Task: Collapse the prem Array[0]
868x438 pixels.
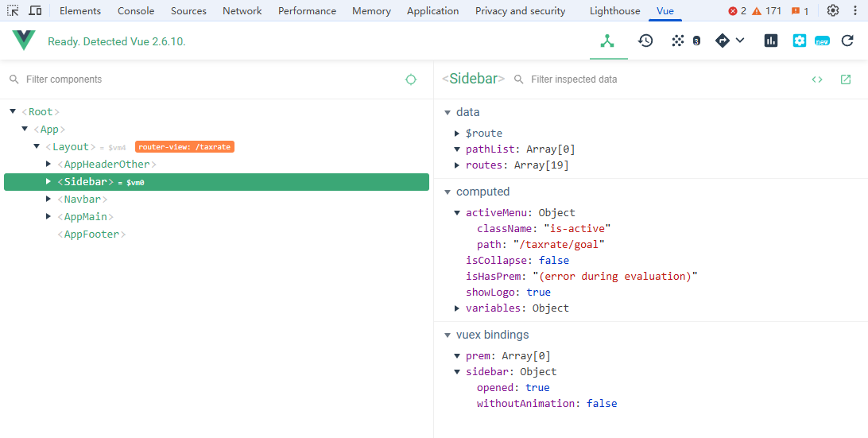Action: 457,356
